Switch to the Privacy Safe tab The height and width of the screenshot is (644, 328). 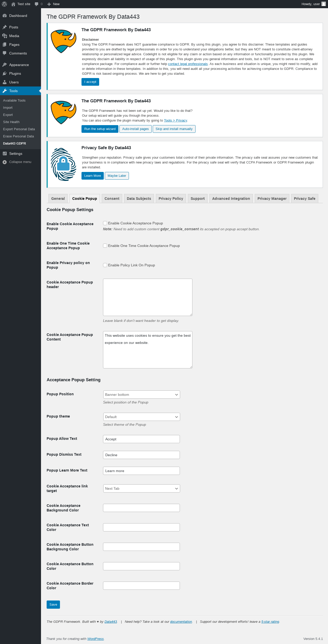tap(305, 199)
